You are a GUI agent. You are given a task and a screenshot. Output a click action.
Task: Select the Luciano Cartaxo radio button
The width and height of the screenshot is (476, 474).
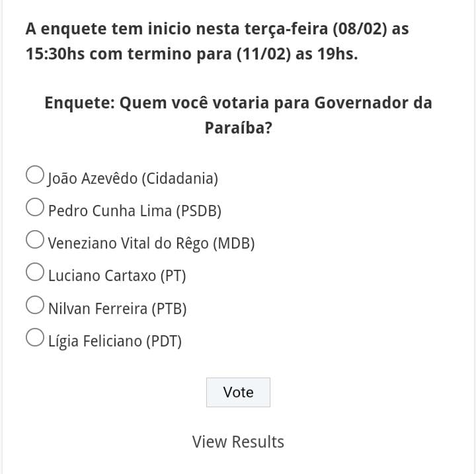point(35,272)
